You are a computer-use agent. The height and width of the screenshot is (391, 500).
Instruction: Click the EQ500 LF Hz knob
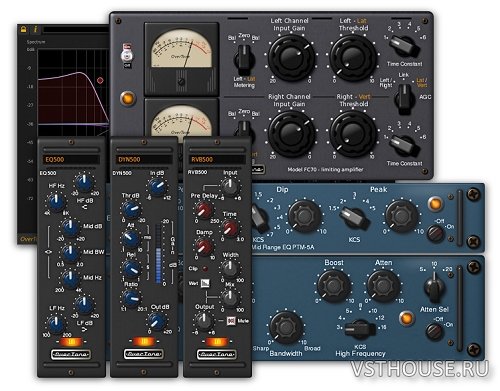(x=56, y=324)
